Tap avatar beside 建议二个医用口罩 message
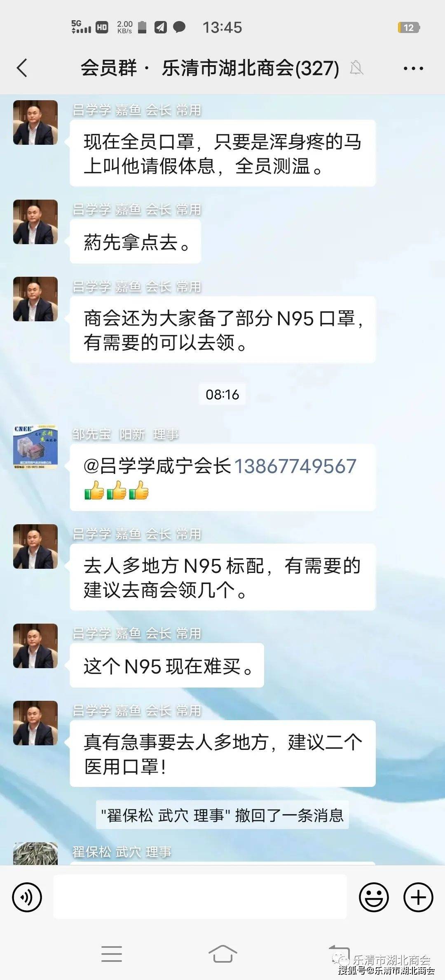This screenshot has height=980, width=445. coord(35,723)
